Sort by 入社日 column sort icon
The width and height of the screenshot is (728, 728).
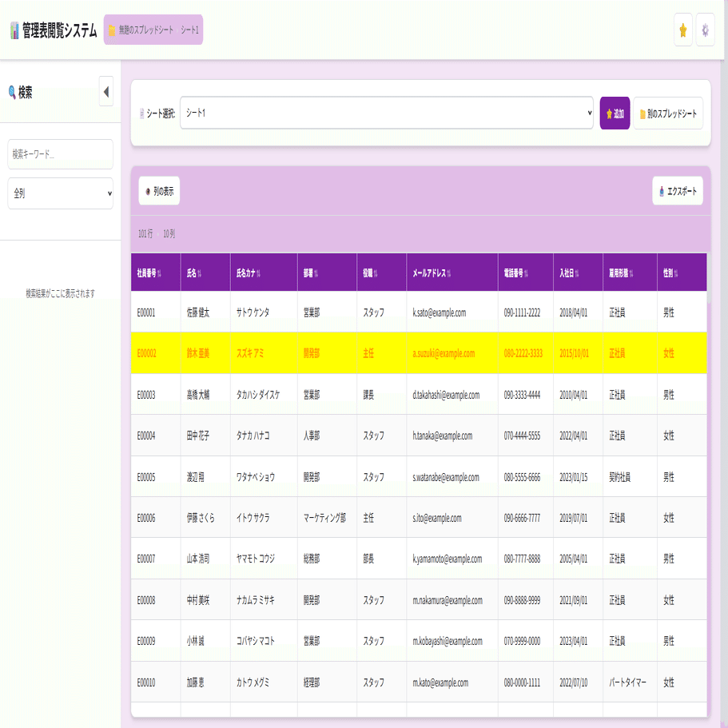tap(577, 273)
